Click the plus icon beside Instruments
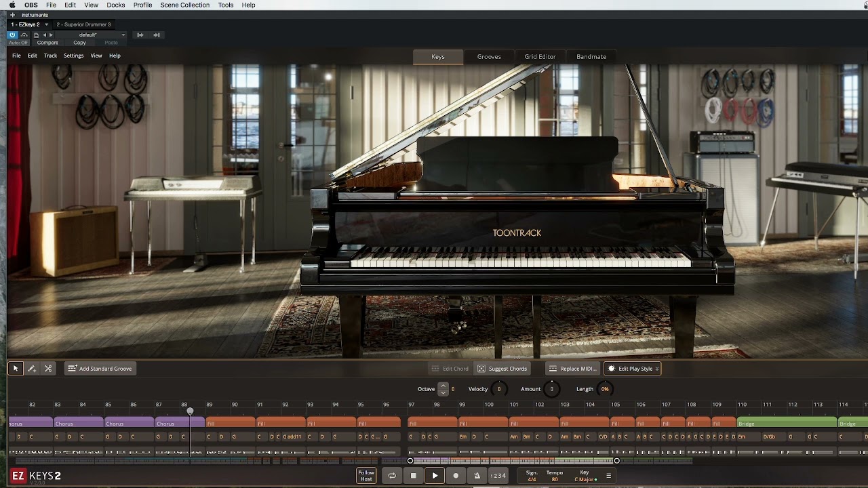 click(x=12, y=15)
